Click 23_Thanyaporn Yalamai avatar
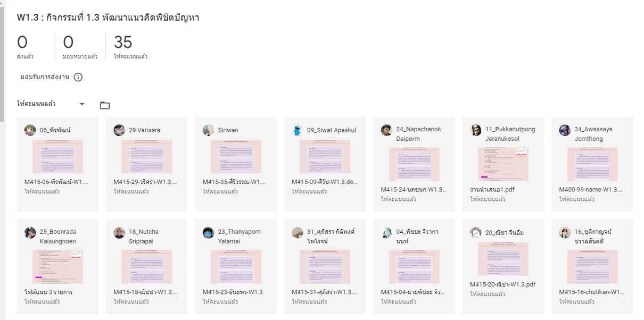This screenshot has width=644, height=320. (x=209, y=233)
